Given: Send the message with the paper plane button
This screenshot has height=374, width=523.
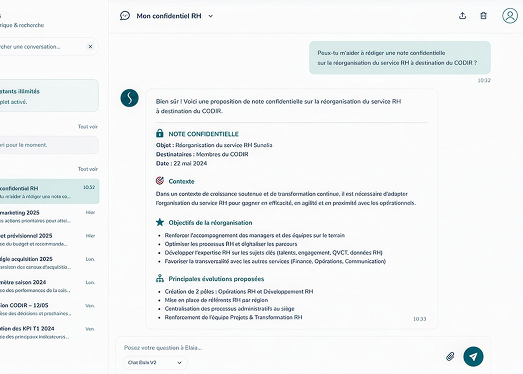Looking at the screenshot, I should pyautogui.click(x=473, y=357).
